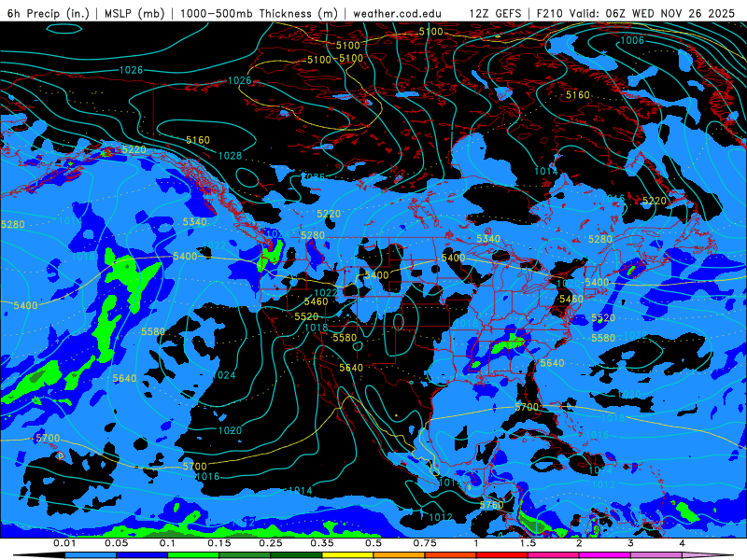Screen dimensions: 747x560
Task: Click the legend value 4
Action: point(682,543)
